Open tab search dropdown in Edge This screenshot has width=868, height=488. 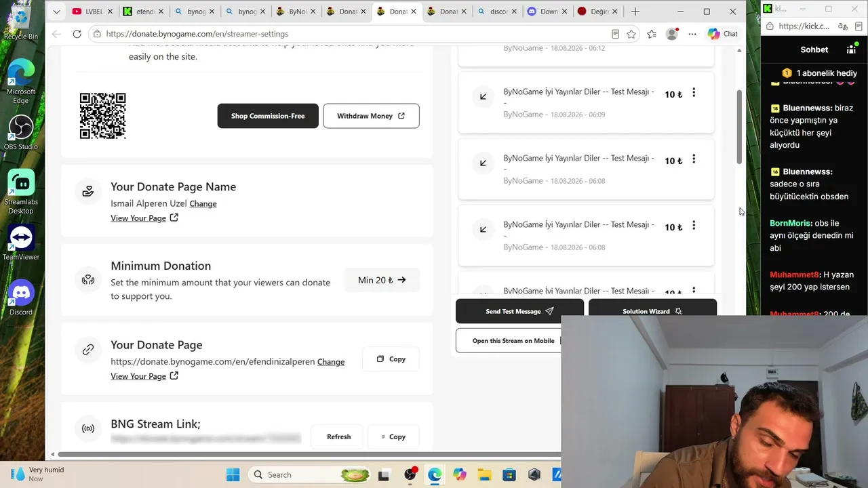[x=56, y=12]
